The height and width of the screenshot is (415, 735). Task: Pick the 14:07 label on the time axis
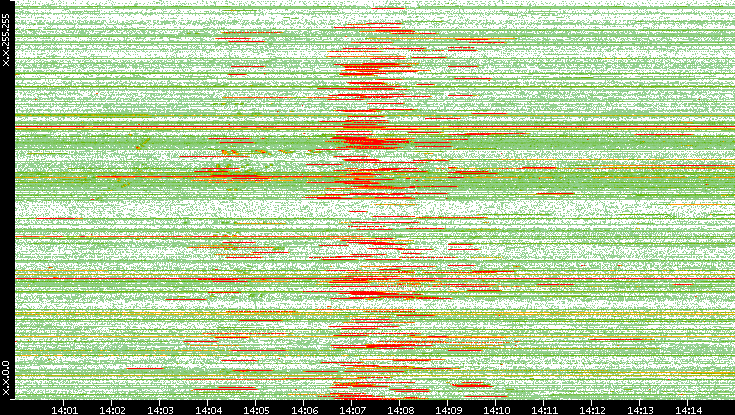(x=352, y=408)
